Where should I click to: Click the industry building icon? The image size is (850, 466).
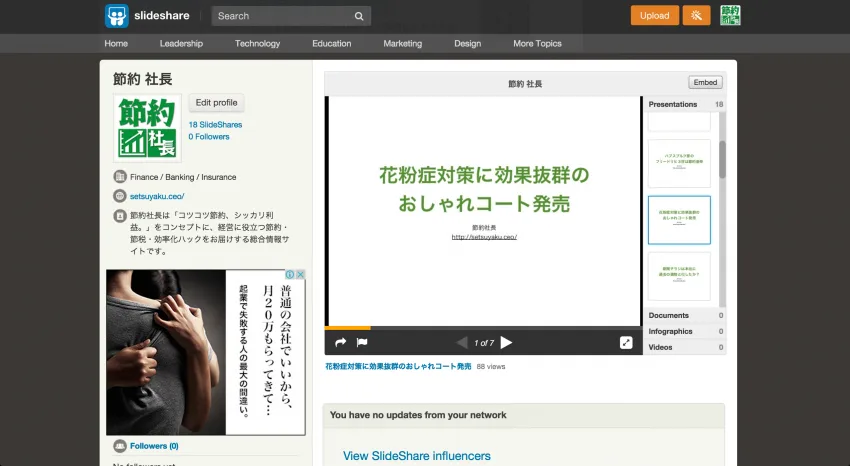pyautogui.click(x=120, y=177)
